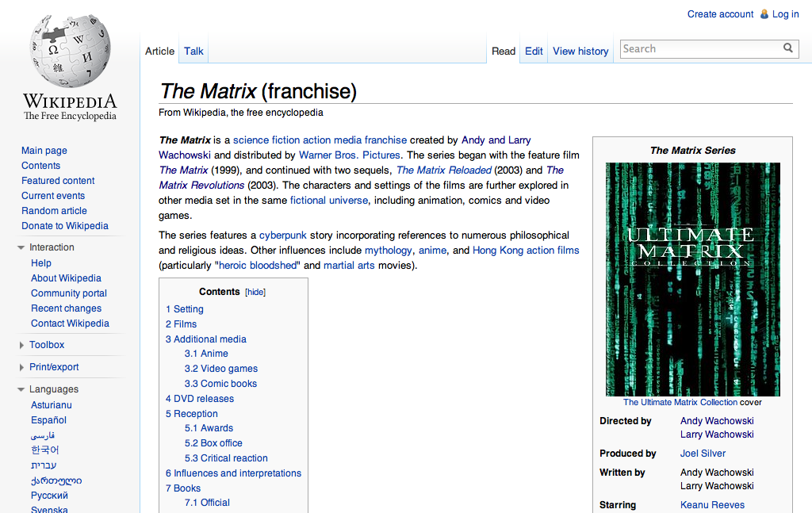The image size is (812, 513).
Task: Select the Korean 한국어 language link
Action: click(x=45, y=450)
